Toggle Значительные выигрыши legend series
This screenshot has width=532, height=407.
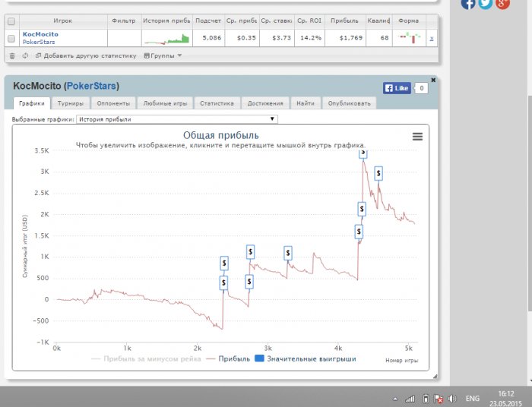point(306,359)
